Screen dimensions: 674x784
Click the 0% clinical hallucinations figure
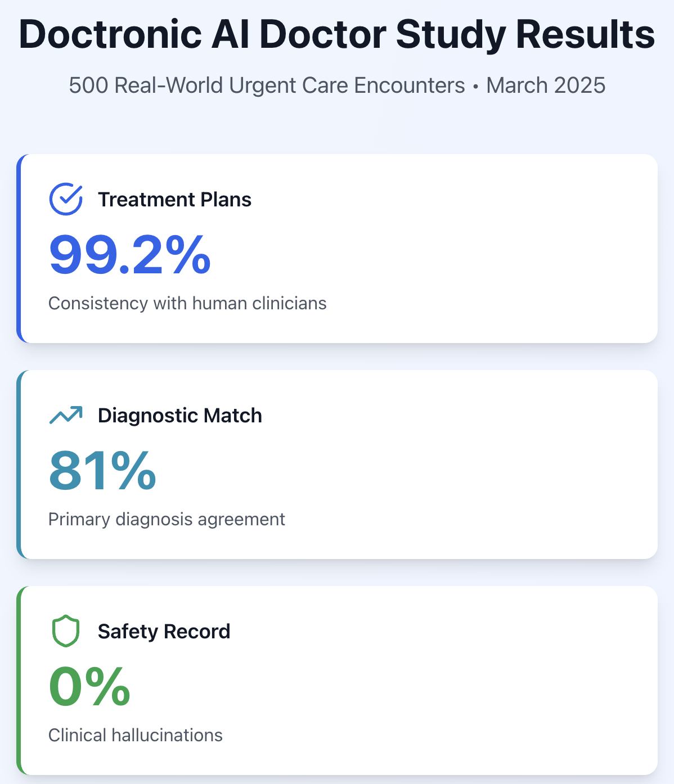89,687
